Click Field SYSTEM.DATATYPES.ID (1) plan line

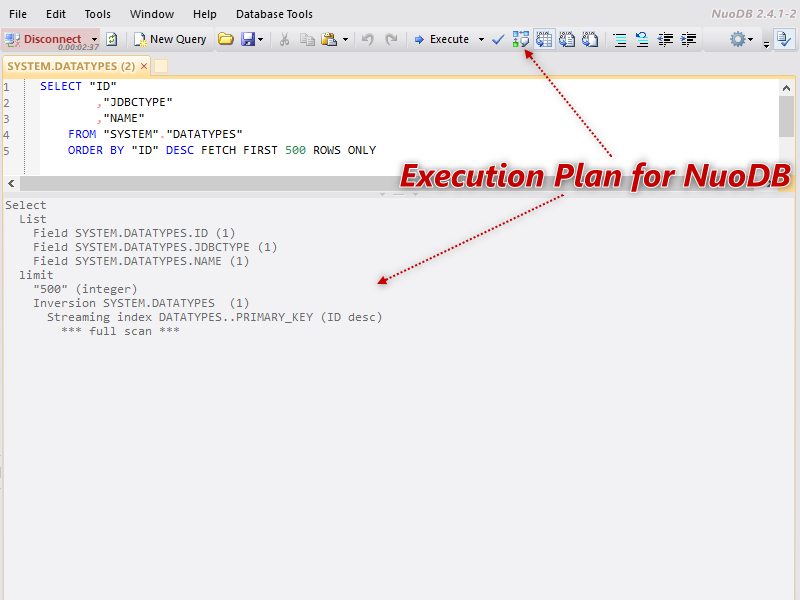[134, 233]
